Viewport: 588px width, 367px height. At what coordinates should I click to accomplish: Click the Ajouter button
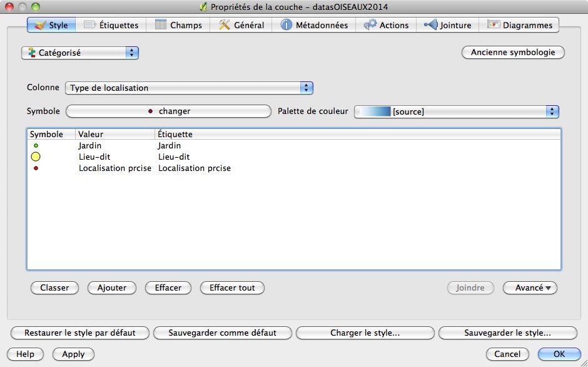(112, 287)
